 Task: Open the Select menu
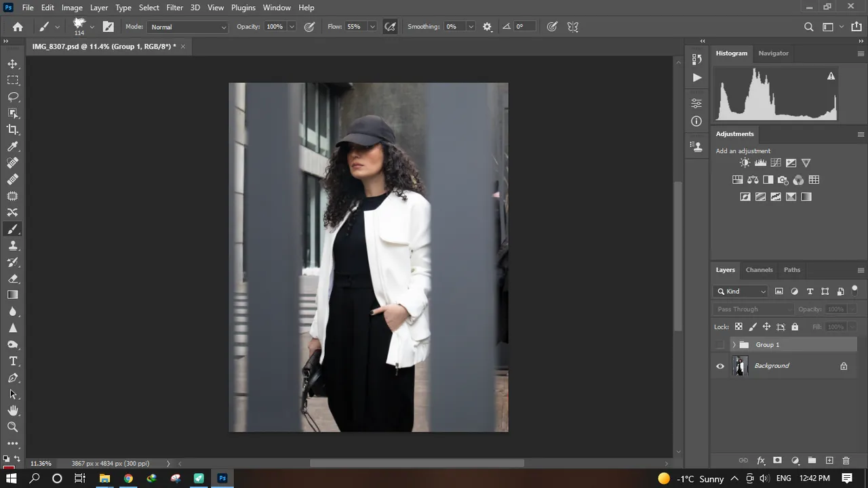[149, 7]
